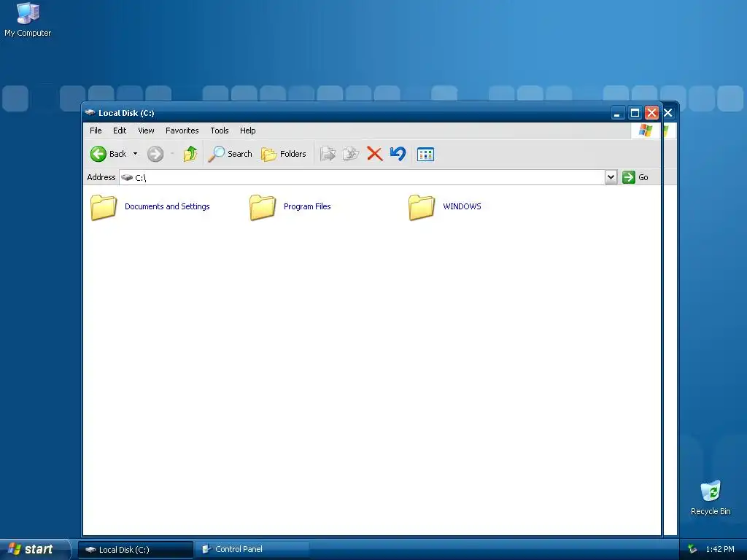
Task: Open the Edit menu
Action: (x=120, y=131)
